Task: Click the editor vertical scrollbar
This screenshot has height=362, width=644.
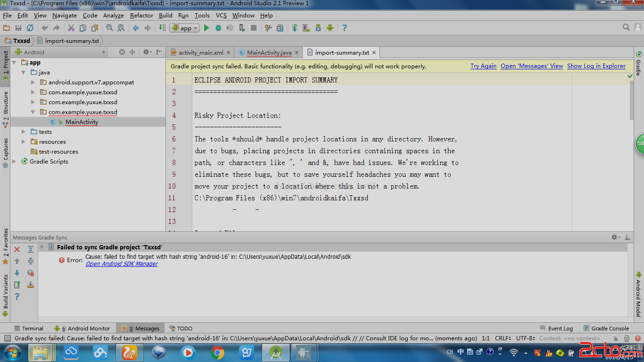Action: [x=631, y=100]
